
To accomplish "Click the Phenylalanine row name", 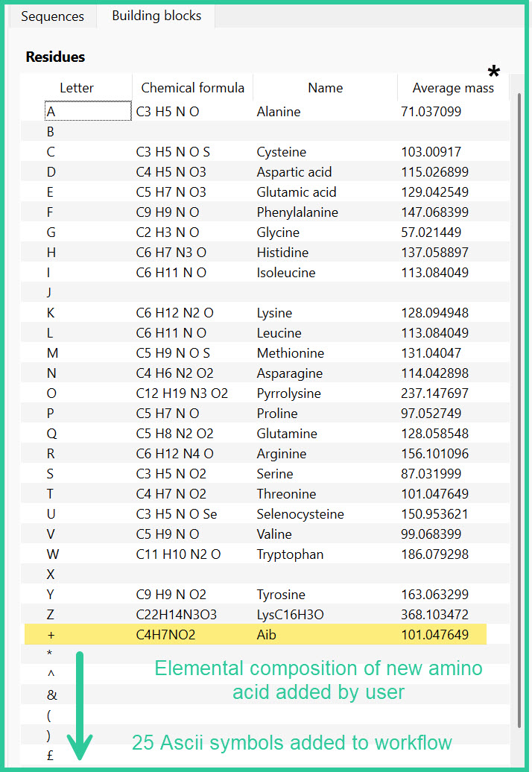I will click(x=297, y=212).
